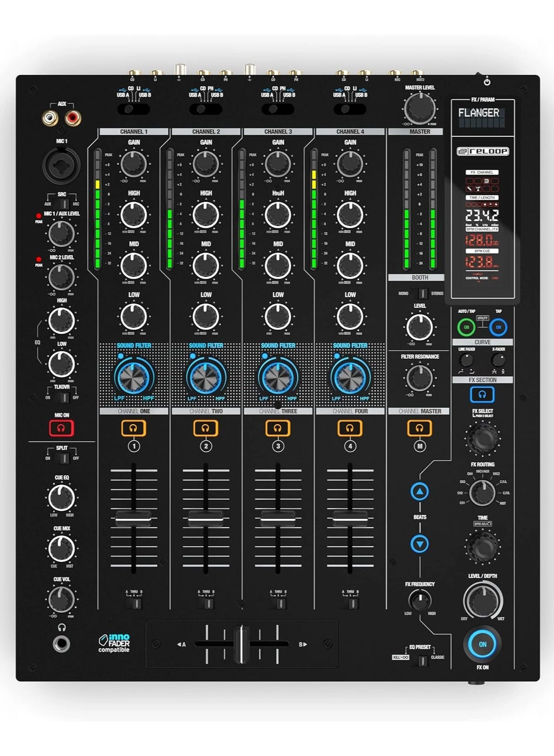This screenshot has width=554, height=756.
Task: Click the Line Fader curve knob
Action: click(x=466, y=360)
